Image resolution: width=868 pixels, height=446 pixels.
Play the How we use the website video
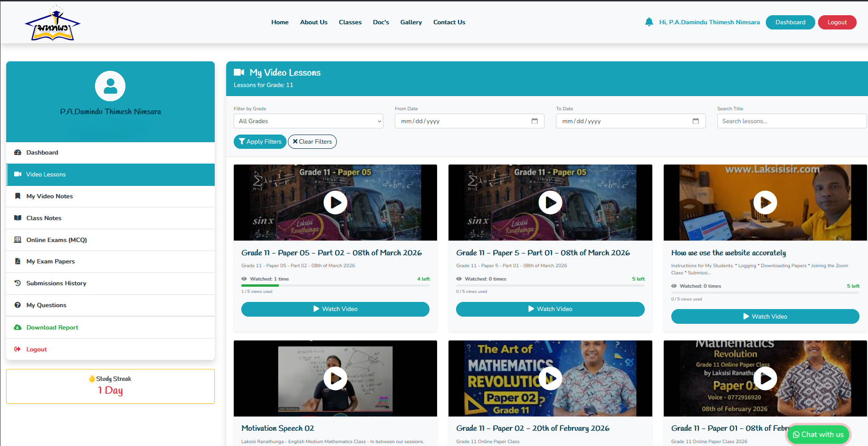tap(765, 203)
